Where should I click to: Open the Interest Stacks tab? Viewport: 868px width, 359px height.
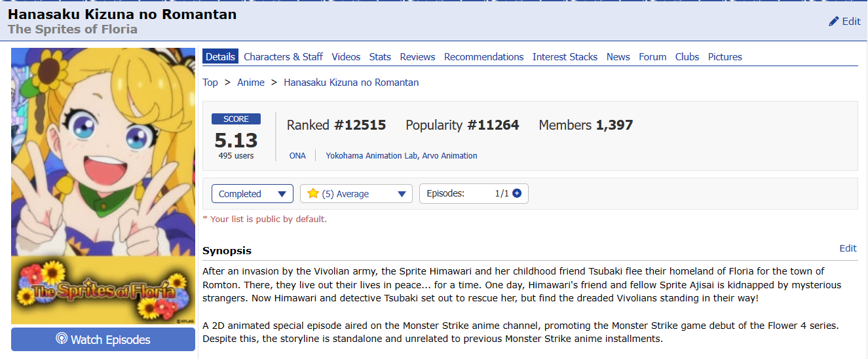click(x=565, y=57)
